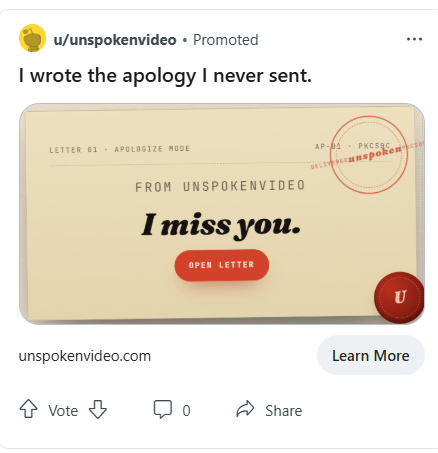Click the circular unspoken postmark stamp
This screenshot has width=438, height=453.
pyautogui.click(x=369, y=155)
